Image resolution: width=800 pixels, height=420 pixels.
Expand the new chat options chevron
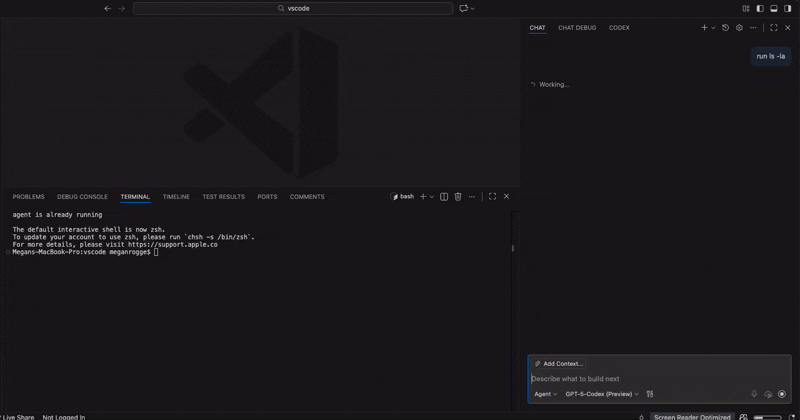point(713,28)
